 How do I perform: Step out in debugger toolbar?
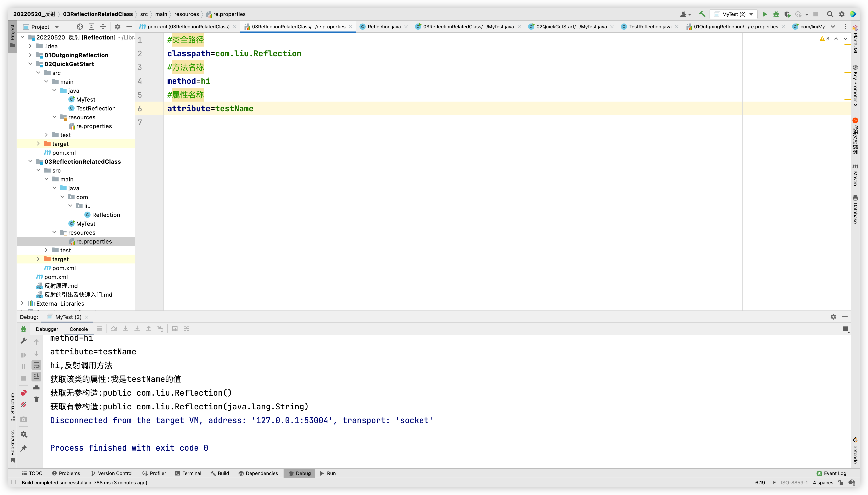pos(149,328)
